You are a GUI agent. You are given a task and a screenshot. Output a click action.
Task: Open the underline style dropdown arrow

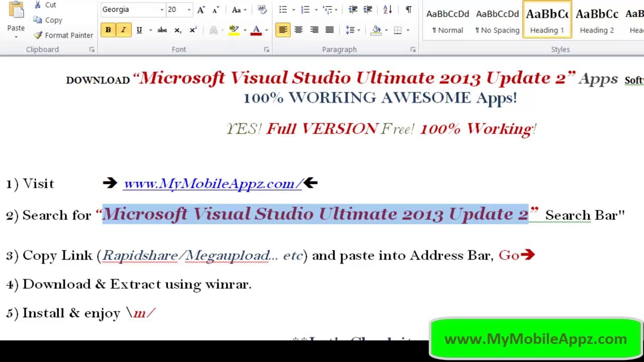click(x=150, y=30)
